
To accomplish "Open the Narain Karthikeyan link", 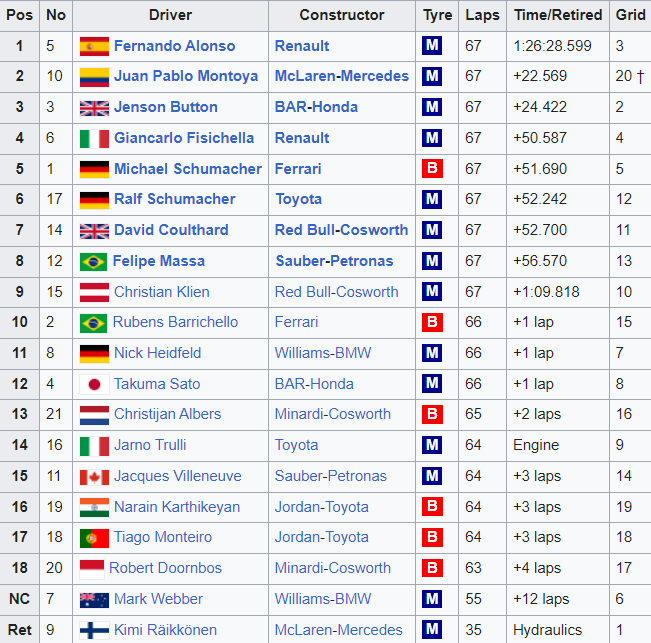I will 177,507.
